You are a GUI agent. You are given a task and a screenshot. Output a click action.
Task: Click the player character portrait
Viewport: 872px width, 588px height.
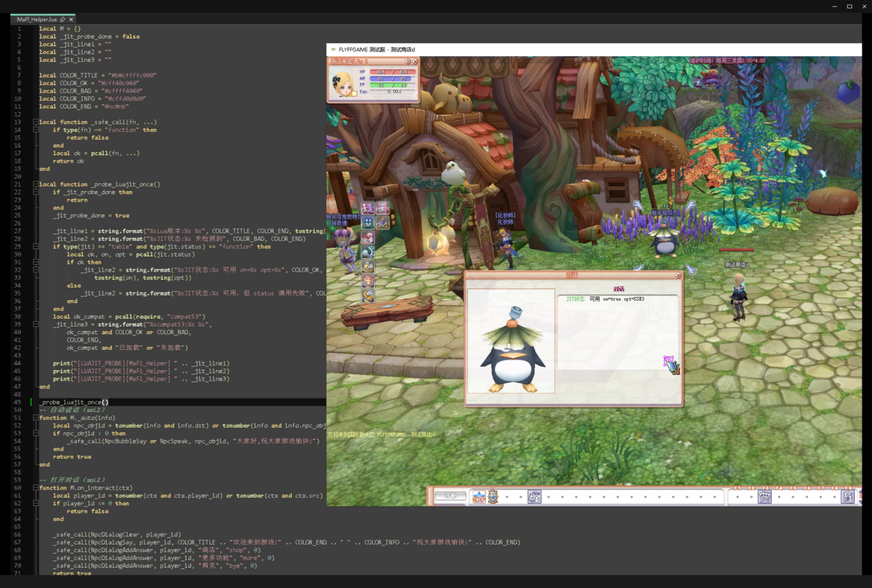pos(344,84)
